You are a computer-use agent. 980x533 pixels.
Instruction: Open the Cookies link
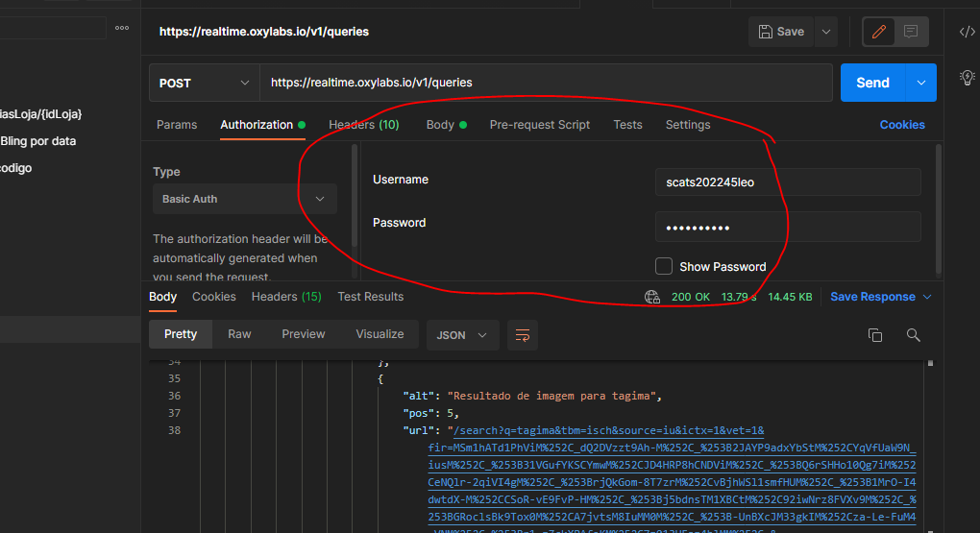(x=902, y=125)
